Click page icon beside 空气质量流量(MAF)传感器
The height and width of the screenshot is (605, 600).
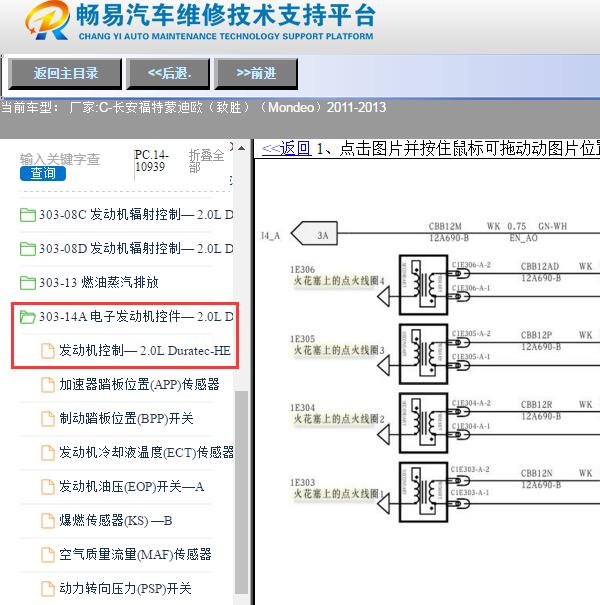click(48, 554)
